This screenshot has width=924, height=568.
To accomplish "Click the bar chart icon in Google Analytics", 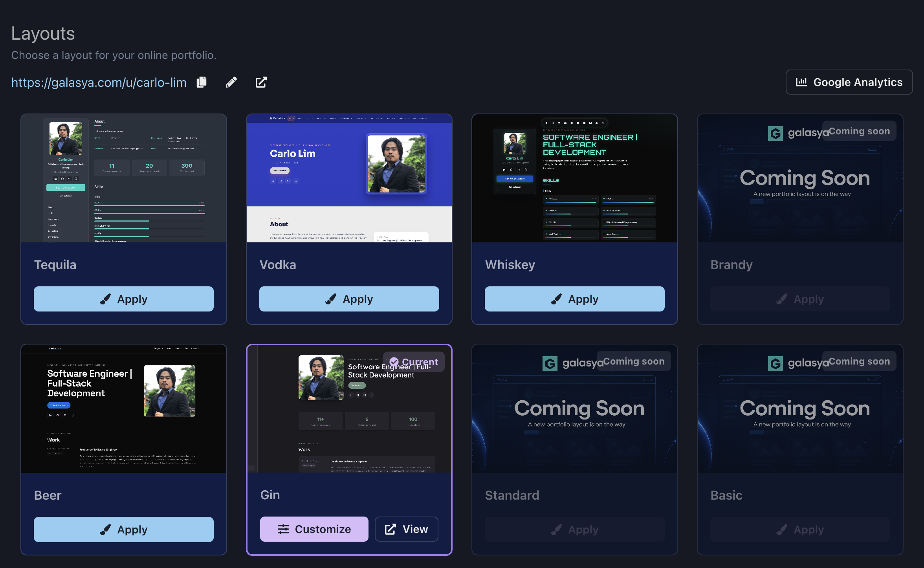I will pos(801,82).
